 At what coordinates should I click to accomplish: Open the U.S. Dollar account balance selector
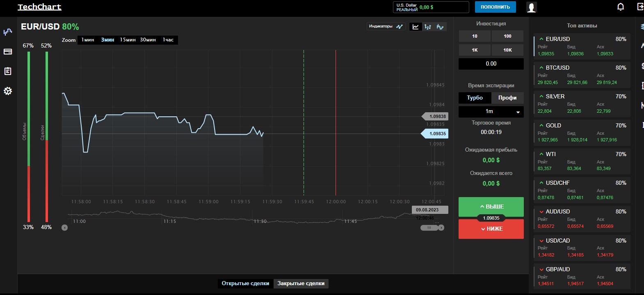point(431,7)
